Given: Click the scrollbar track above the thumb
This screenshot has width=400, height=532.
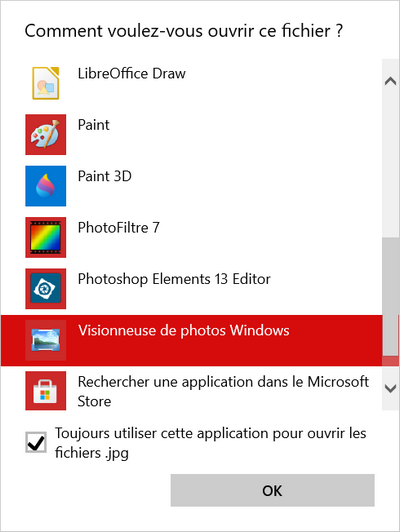Looking at the screenshot, I should click(391, 163).
